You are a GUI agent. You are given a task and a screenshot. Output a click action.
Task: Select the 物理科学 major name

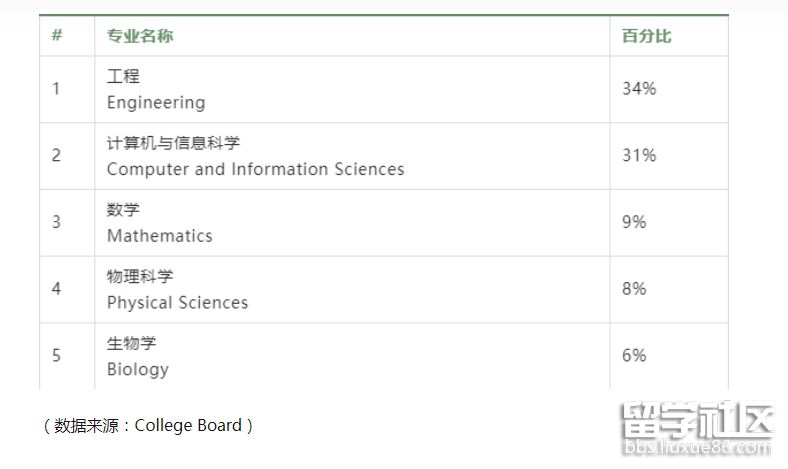point(140,276)
